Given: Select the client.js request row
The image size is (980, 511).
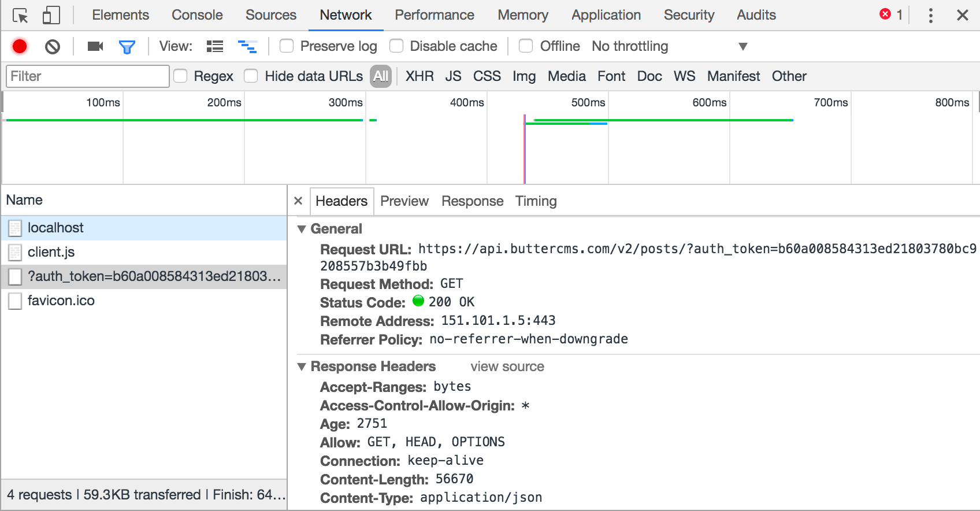Looking at the screenshot, I should [51, 252].
